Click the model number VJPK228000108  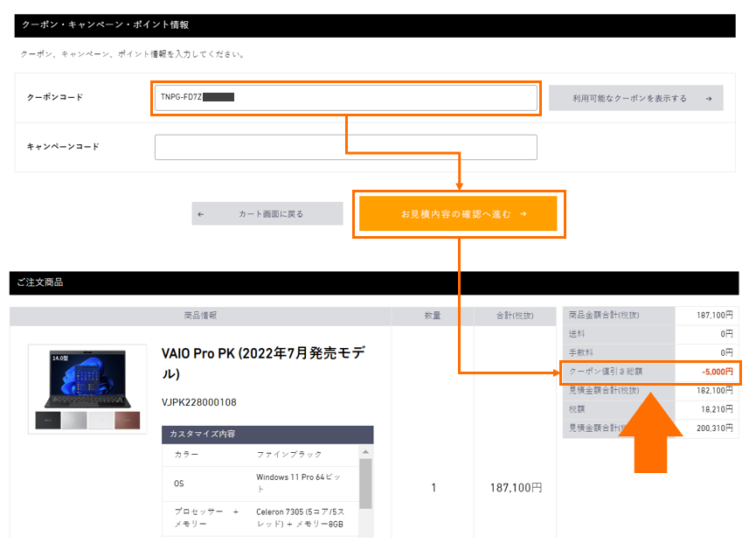199,402
